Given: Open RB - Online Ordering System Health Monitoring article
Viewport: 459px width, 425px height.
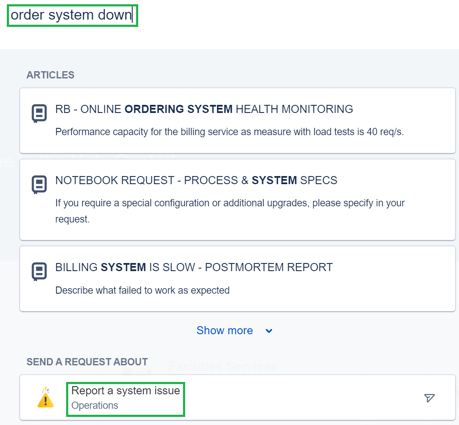Looking at the screenshot, I should [x=204, y=109].
